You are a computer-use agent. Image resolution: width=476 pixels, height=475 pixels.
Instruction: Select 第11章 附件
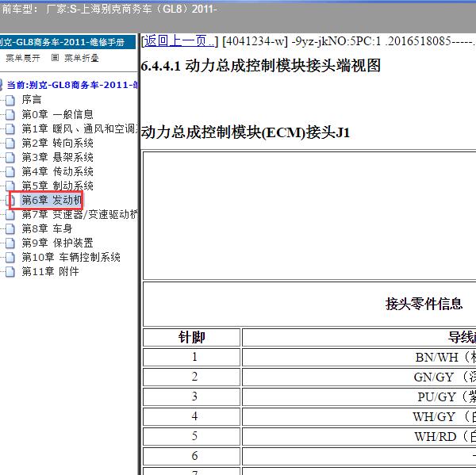(x=51, y=271)
